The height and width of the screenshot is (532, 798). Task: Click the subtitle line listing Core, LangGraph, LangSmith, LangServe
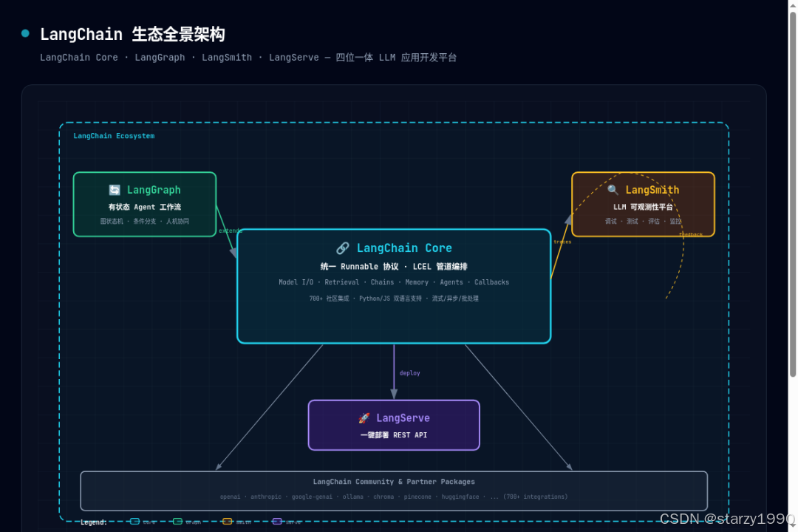pos(248,58)
